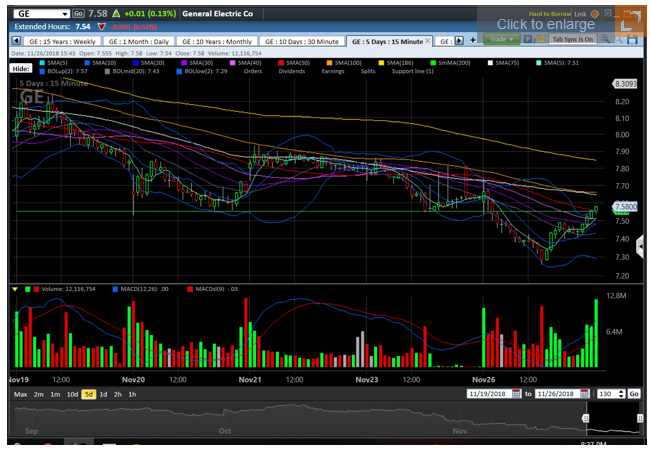651x452 pixels.
Task: Select the highlighted 5d range button
Action: point(88,394)
